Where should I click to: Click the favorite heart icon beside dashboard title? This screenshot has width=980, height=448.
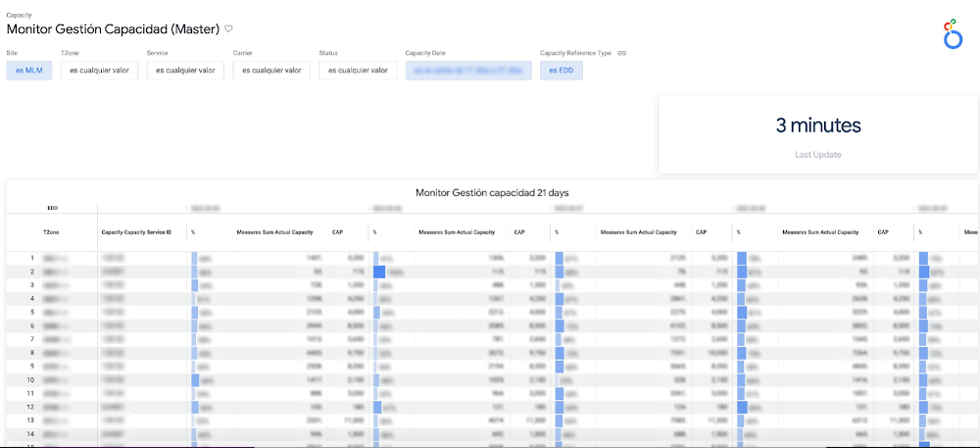point(228,29)
